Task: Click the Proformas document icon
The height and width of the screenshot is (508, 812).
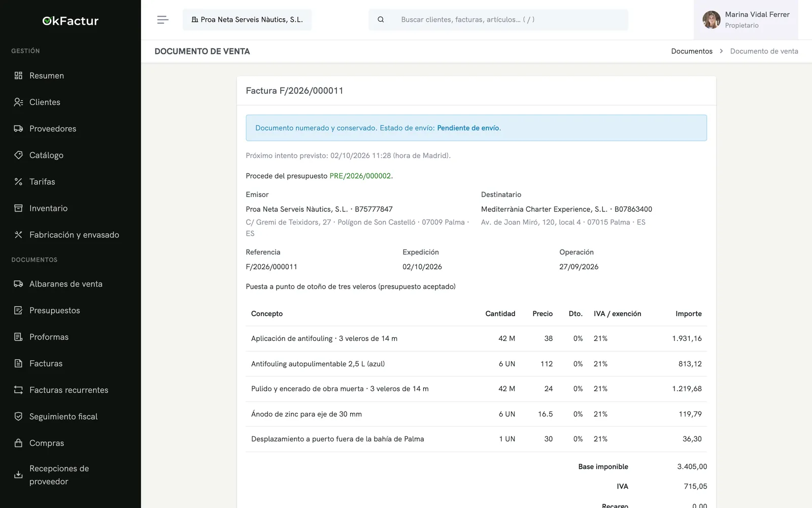Action: (x=18, y=337)
